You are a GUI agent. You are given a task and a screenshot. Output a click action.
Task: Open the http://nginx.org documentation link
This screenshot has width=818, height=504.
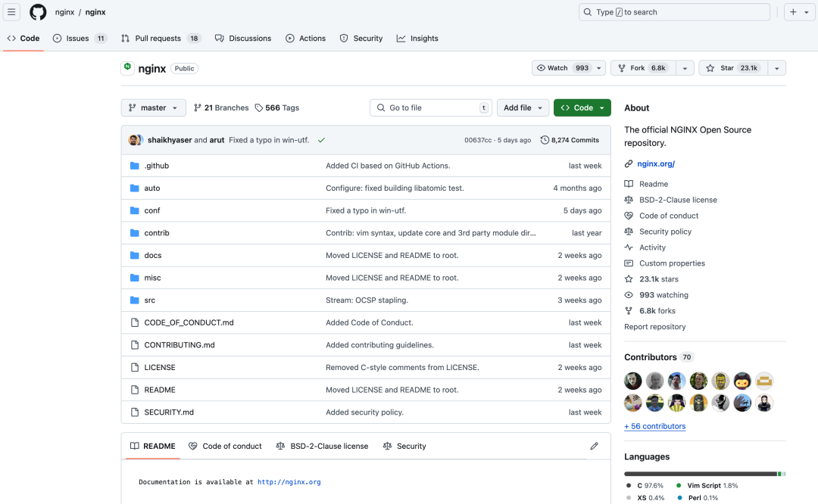pos(289,482)
